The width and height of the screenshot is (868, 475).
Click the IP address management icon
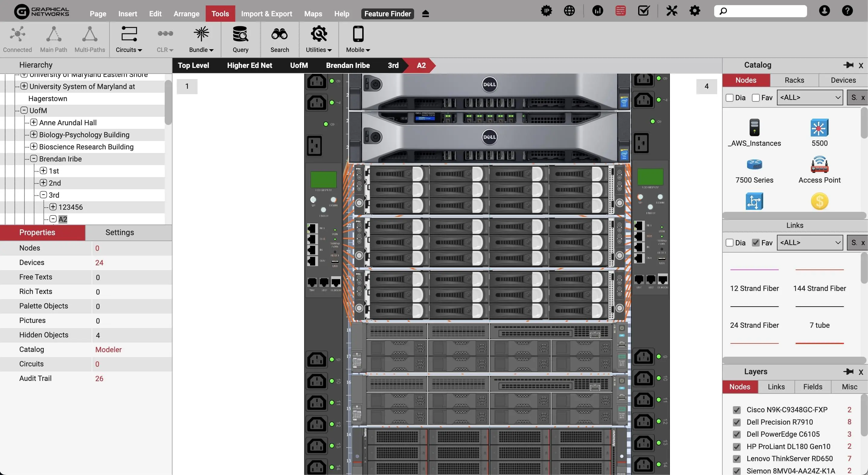click(546, 11)
